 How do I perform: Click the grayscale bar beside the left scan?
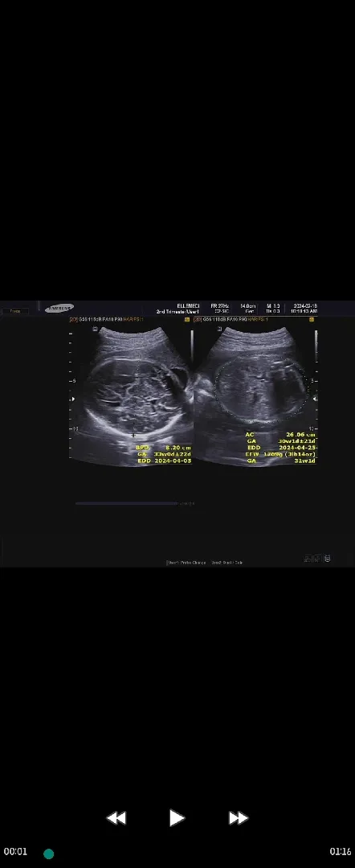[x=192, y=346]
